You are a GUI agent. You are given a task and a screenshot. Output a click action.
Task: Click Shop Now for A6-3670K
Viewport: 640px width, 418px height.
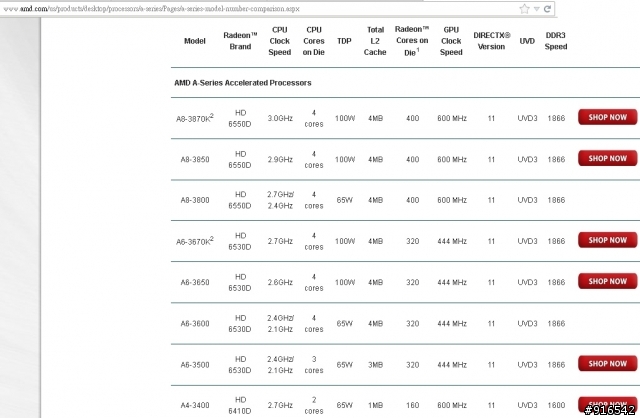607,240
